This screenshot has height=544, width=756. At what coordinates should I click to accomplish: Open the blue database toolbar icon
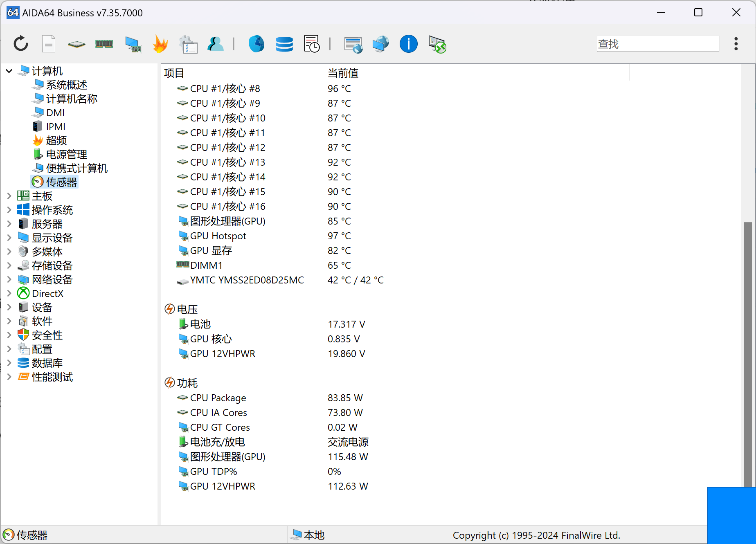[x=284, y=44]
